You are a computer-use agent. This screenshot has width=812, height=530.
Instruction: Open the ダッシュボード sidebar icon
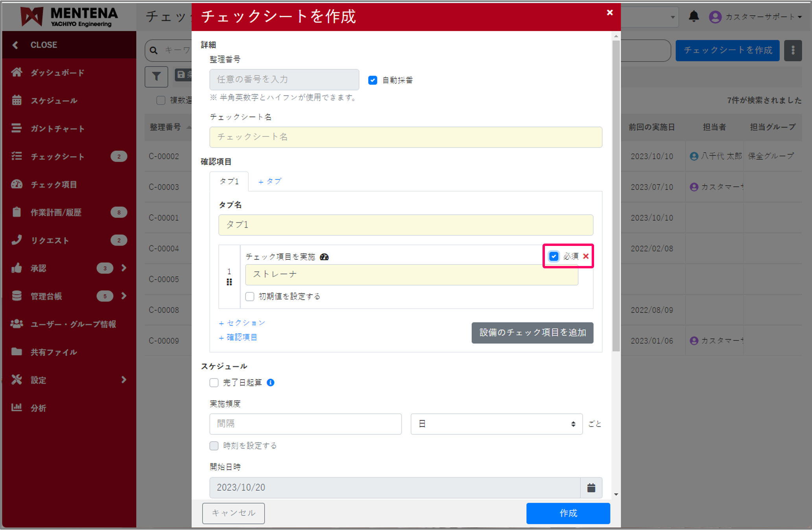[17, 72]
